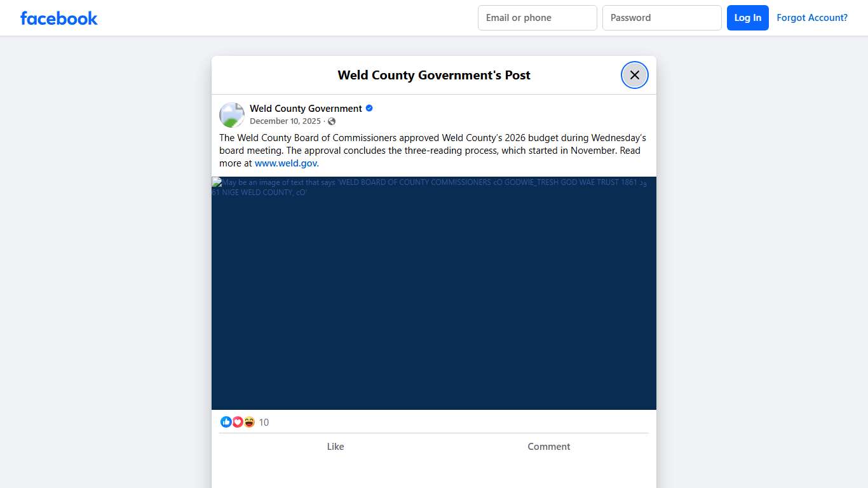Viewport: 868px width, 488px height.
Task: Click the laughing-face reaction icon
Action: [249, 421]
